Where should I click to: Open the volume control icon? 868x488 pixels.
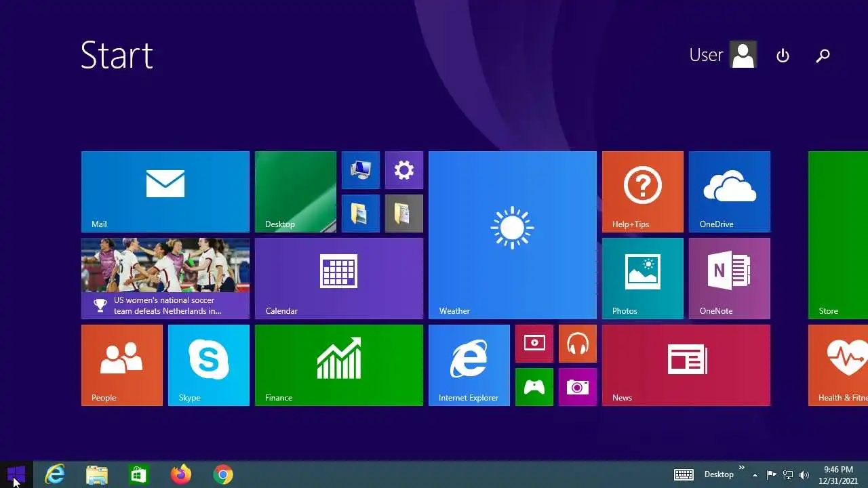804,474
